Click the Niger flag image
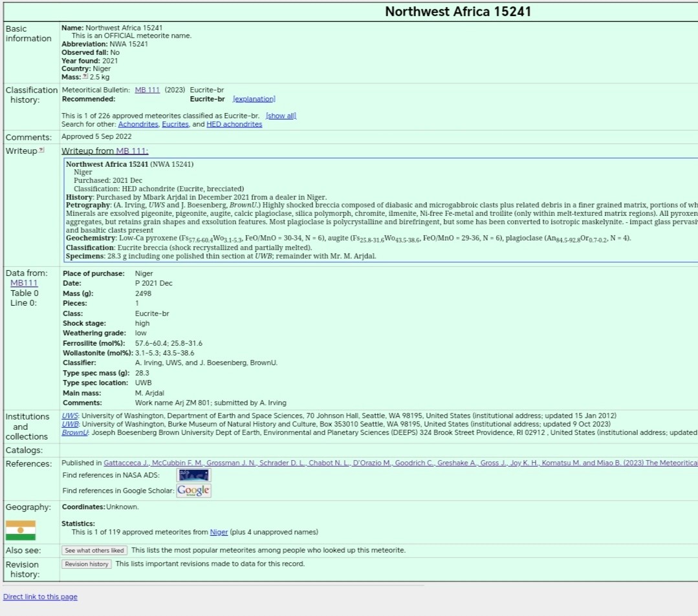The width and height of the screenshot is (698, 616). [x=21, y=530]
